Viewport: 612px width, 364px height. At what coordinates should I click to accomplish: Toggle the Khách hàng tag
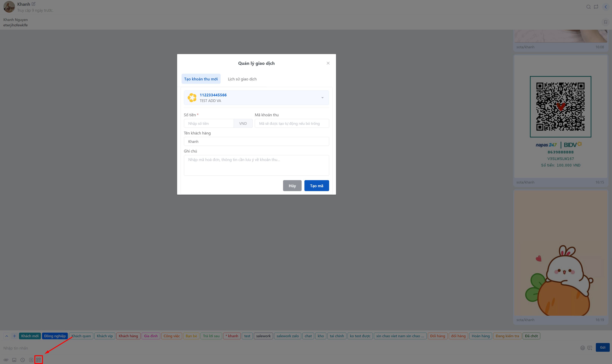tap(128, 336)
